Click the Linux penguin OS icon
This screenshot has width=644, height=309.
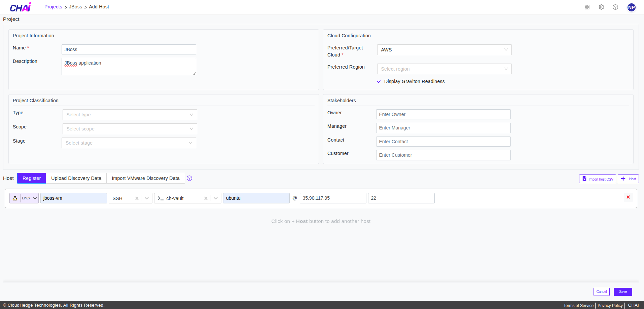pyautogui.click(x=15, y=198)
